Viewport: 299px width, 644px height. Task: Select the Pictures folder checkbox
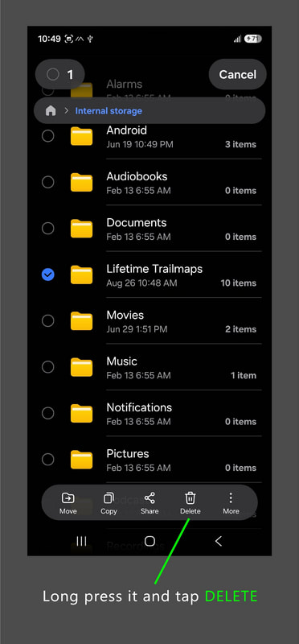(x=48, y=459)
